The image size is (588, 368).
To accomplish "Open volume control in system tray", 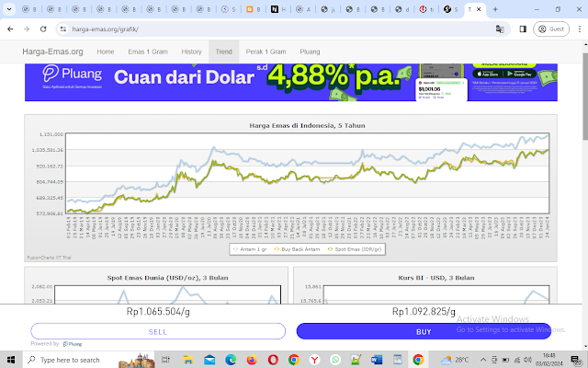I will pos(527,360).
